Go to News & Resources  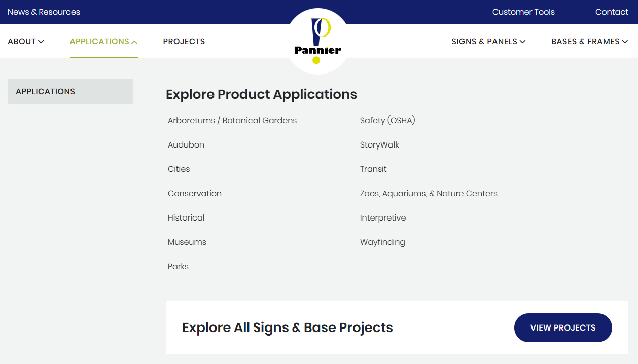pos(44,12)
